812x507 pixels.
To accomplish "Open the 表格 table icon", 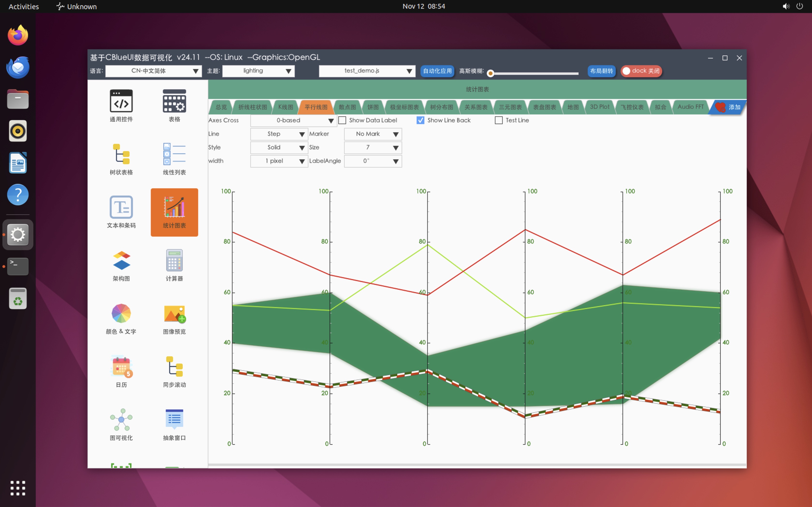I will pos(174,101).
